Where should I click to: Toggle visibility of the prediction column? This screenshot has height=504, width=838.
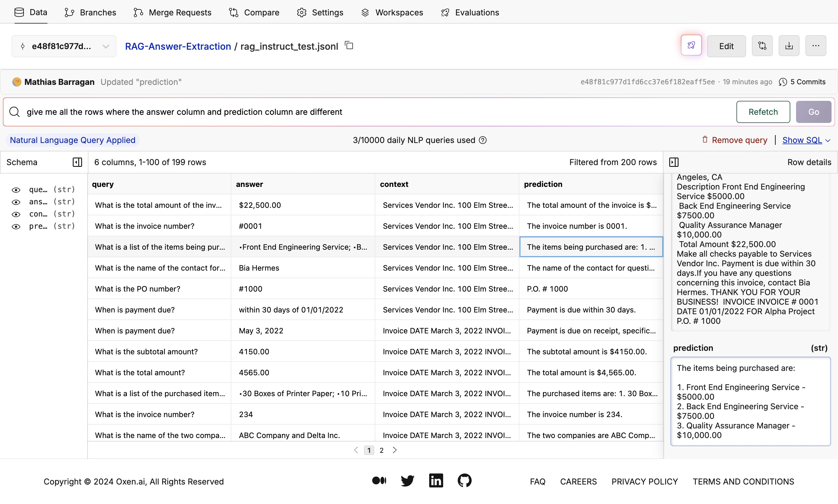coord(16,226)
